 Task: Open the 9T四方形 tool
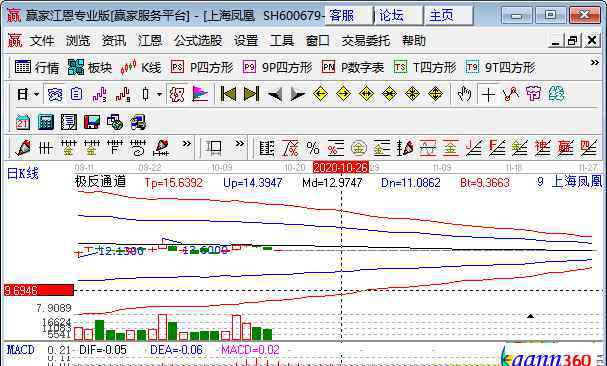pyautogui.click(x=500, y=67)
